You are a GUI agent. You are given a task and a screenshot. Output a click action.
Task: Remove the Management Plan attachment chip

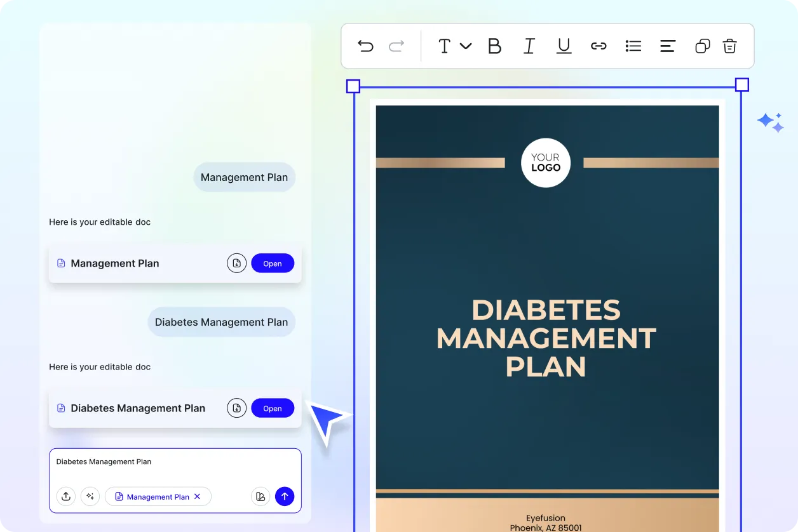pyautogui.click(x=198, y=496)
